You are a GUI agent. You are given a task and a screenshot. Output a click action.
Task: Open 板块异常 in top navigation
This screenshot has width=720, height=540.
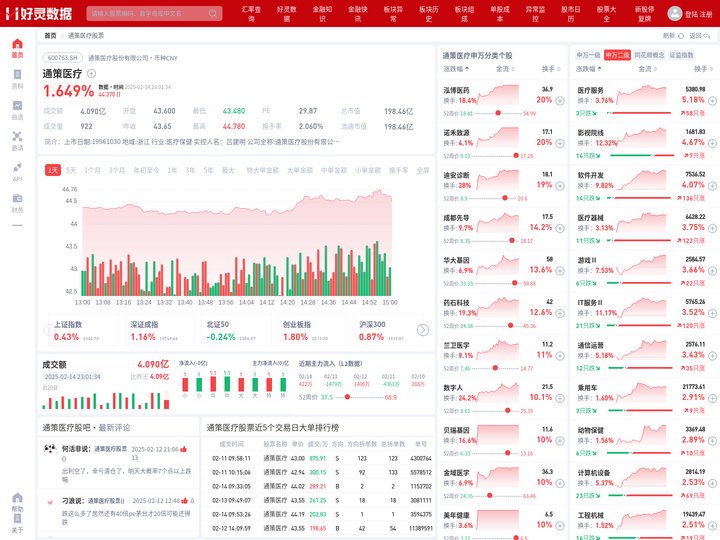pyautogui.click(x=393, y=14)
